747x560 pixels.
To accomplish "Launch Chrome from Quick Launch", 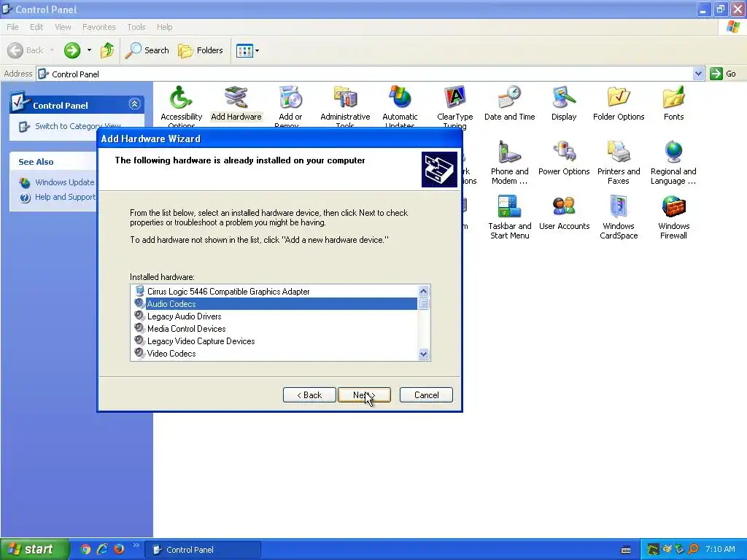I will (x=85, y=550).
